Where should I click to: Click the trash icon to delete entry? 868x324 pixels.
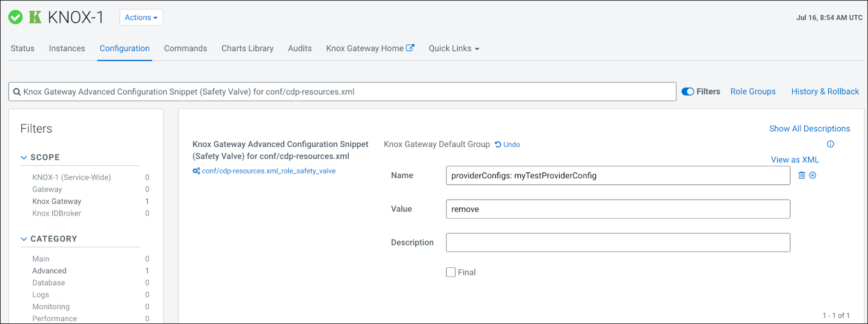(x=802, y=175)
